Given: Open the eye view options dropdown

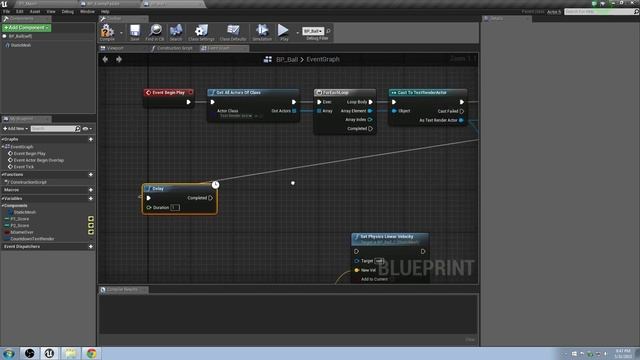Looking at the screenshot, I should [87, 129].
